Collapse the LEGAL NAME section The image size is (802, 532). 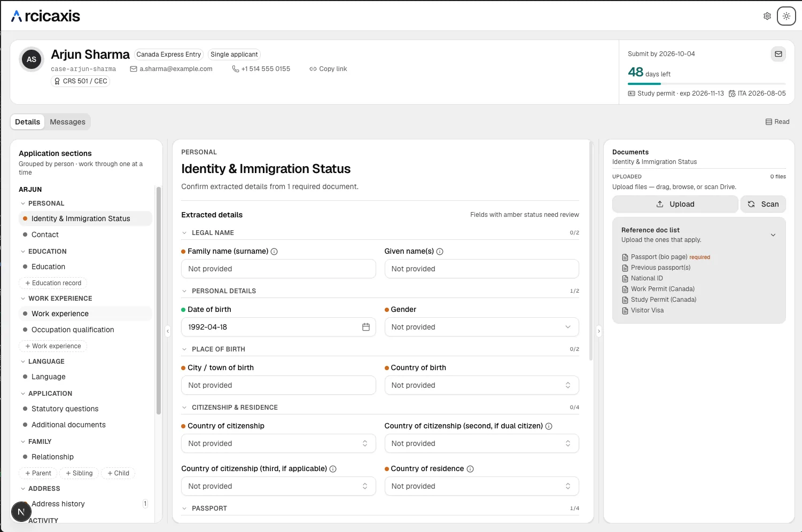(x=184, y=233)
